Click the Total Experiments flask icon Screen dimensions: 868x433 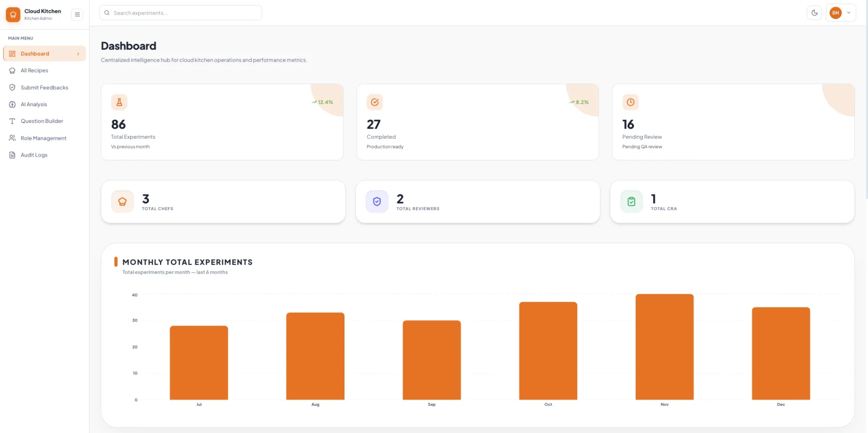click(119, 102)
